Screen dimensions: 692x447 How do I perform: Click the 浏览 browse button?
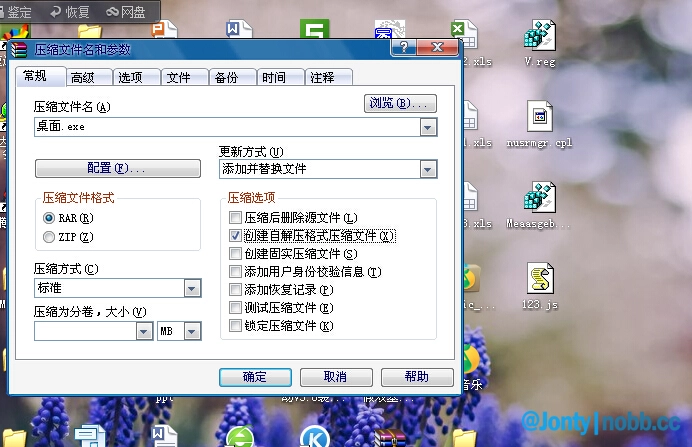coord(400,103)
